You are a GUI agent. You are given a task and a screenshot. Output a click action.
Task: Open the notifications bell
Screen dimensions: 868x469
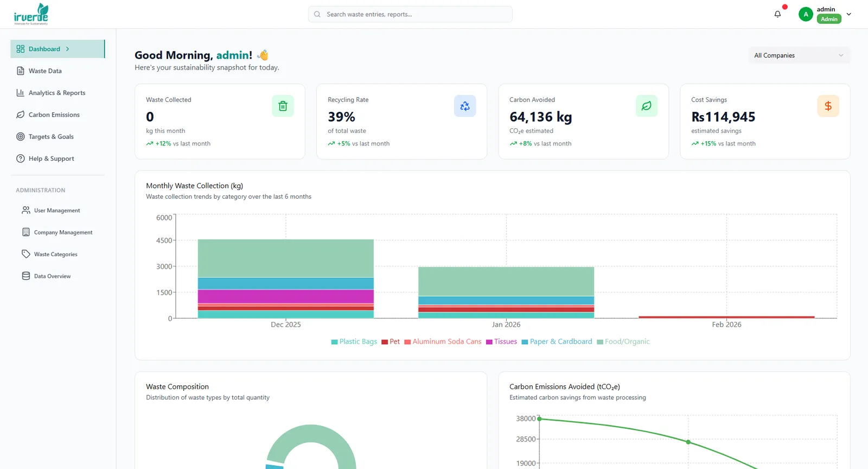[777, 14]
